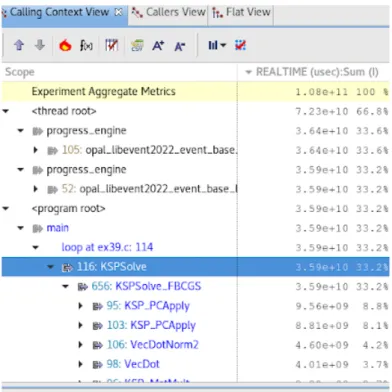
Task: Click the 4.01e+09 3.7% metric value
Action: (x=342, y=365)
